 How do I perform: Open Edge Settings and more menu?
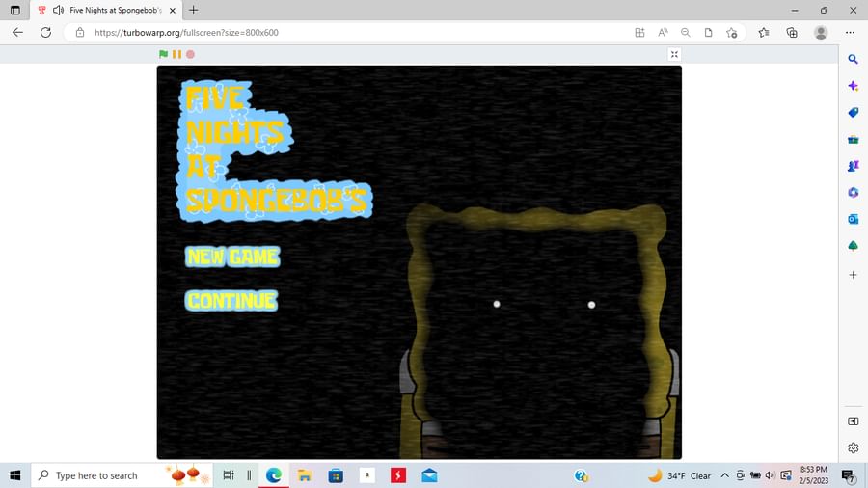tap(851, 32)
